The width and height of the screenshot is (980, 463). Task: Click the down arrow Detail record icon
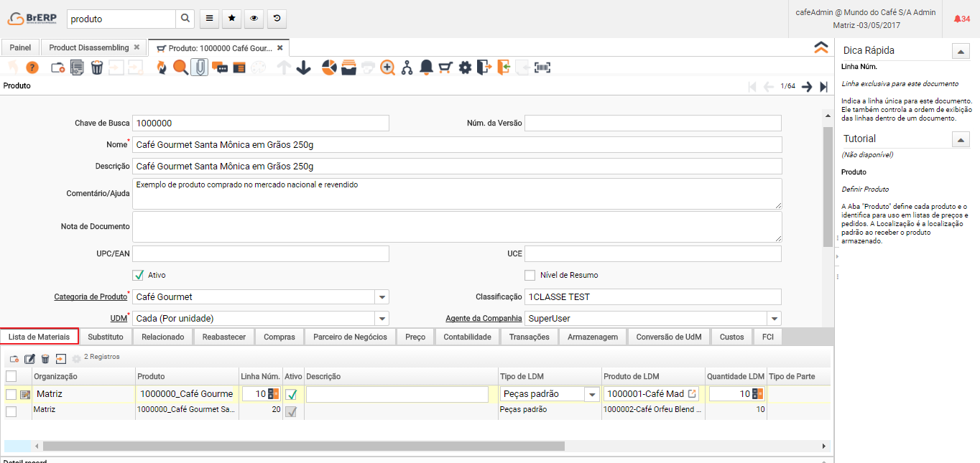pyautogui.click(x=303, y=67)
